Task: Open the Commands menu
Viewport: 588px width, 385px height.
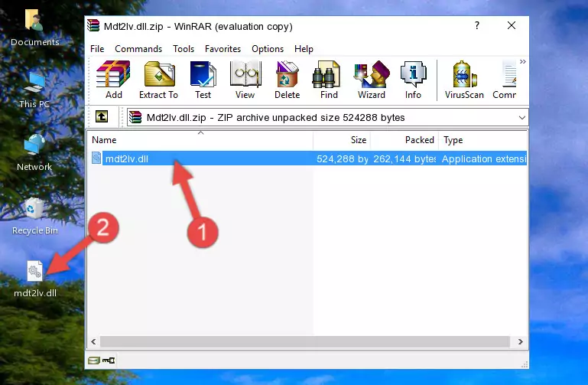Action: (138, 49)
